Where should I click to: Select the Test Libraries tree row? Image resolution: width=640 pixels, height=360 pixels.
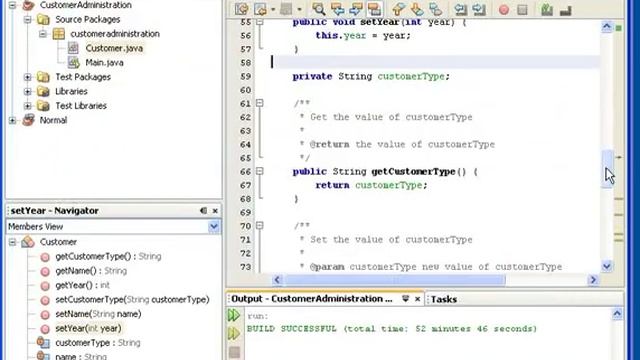coord(81,106)
